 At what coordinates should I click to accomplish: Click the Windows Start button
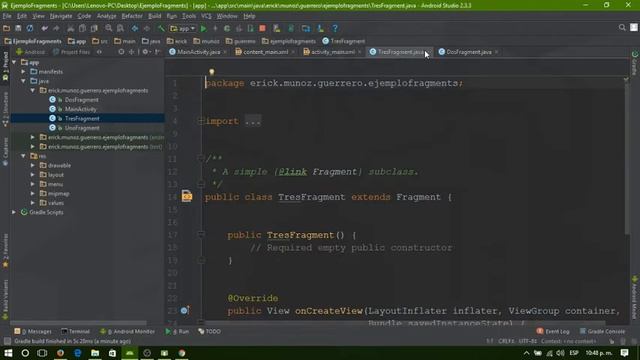8,353
